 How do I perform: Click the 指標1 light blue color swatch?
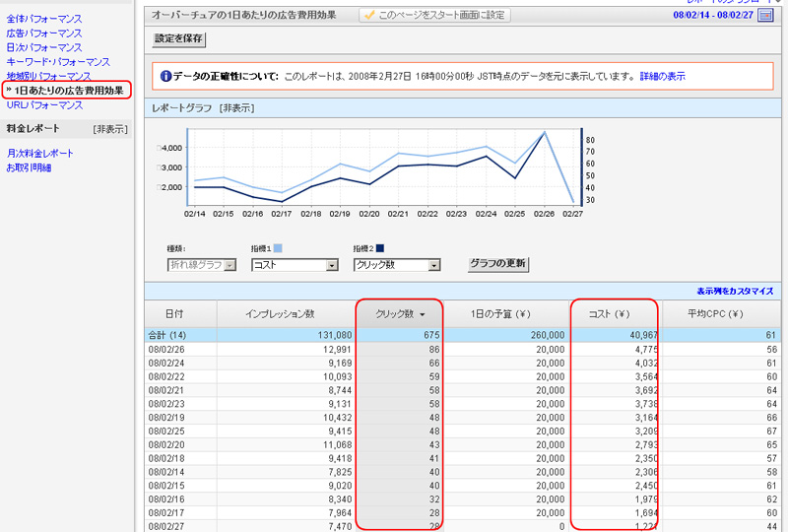pyautogui.click(x=277, y=248)
